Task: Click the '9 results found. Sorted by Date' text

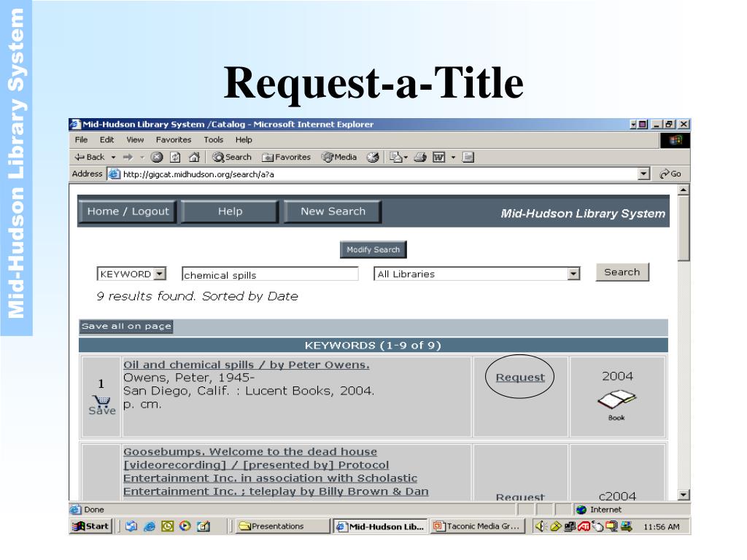Action: click(197, 296)
